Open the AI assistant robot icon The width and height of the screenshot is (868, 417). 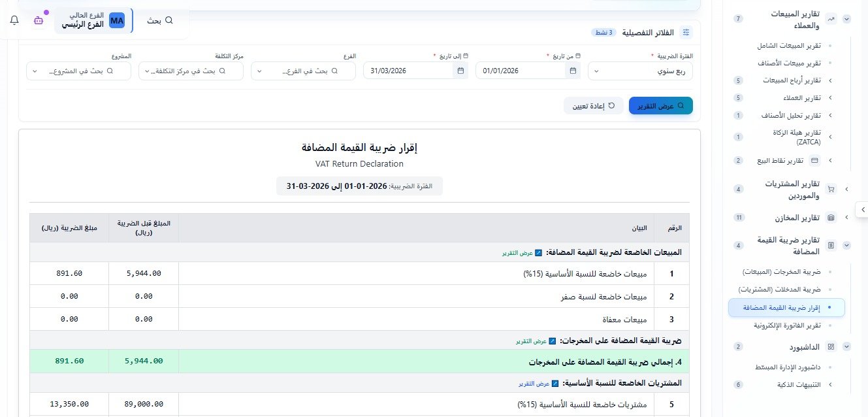pyautogui.click(x=39, y=20)
